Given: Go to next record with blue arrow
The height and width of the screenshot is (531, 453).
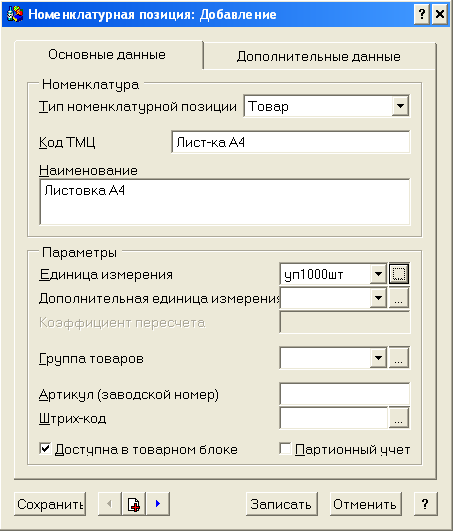Looking at the screenshot, I should tap(158, 504).
